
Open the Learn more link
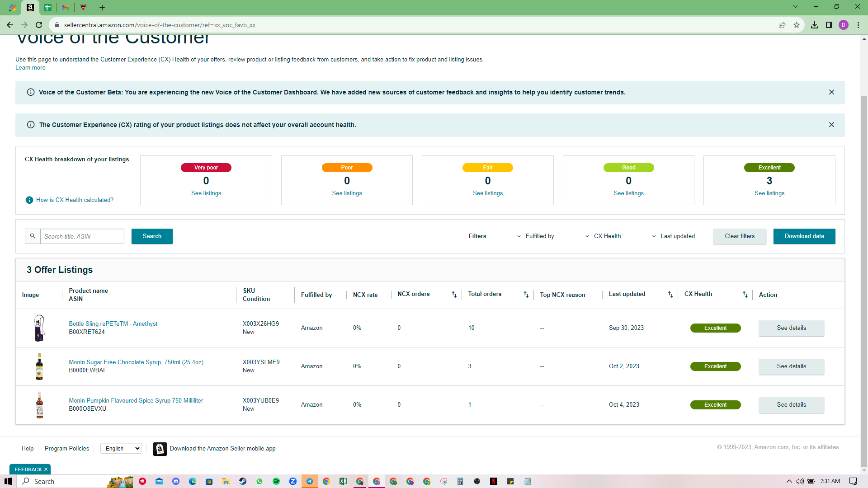click(x=30, y=68)
